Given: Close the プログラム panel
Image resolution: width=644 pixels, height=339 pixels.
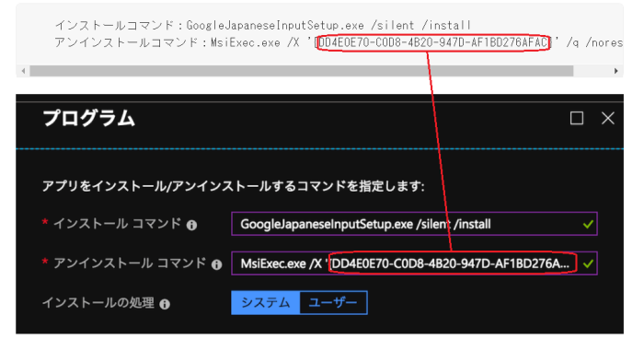Looking at the screenshot, I should [x=608, y=118].
